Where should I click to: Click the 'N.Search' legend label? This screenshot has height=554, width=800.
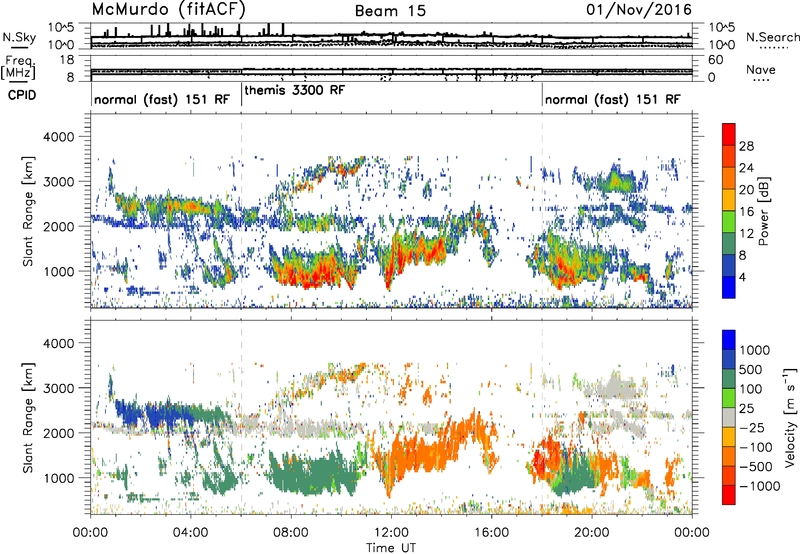click(x=772, y=37)
